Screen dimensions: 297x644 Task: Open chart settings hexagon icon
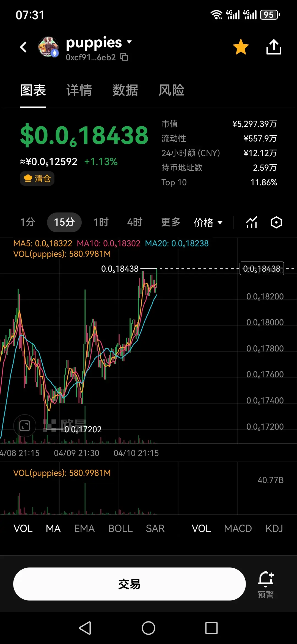276,222
